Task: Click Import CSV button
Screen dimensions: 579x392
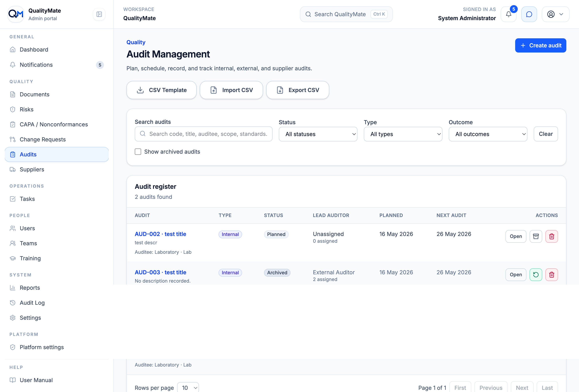Action: click(x=231, y=90)
